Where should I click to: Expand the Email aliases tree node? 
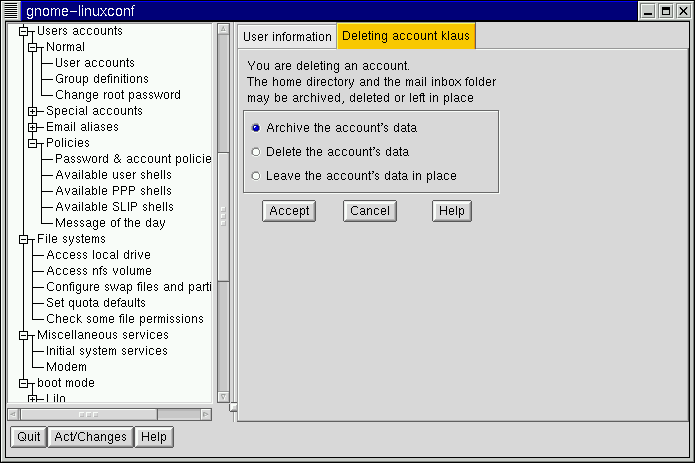tap(32, 127)
